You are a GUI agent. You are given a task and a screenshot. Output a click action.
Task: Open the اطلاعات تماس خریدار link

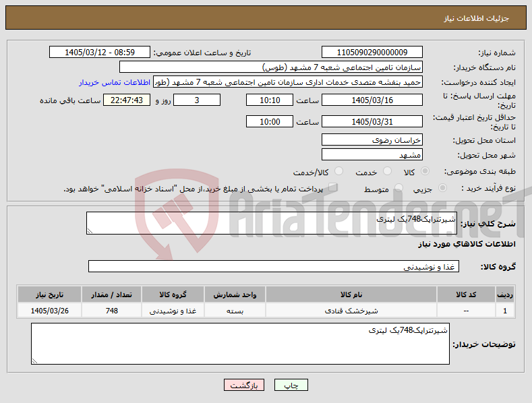(x=115, y=82)
